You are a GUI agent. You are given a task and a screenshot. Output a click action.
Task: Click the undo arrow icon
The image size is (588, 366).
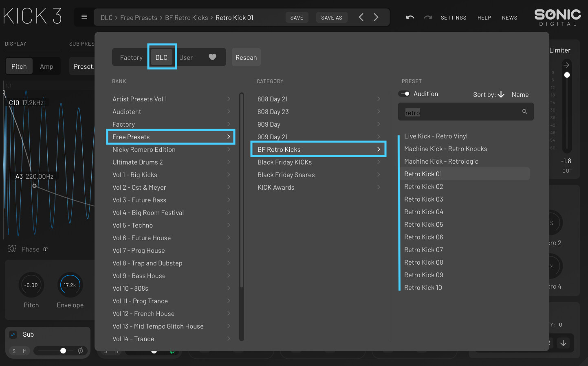(410, 18)
